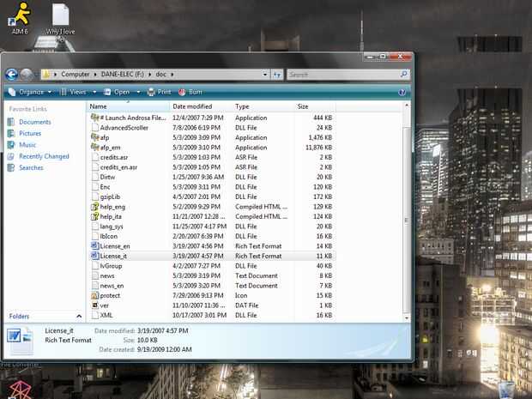Click the news text document icon

(94, 275)
